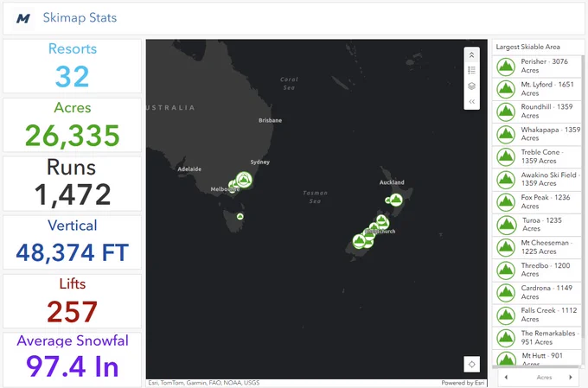The image size is (588, 388).
Task: Select the Thredbo mountain icon
Action: click(x=506, y=270)
